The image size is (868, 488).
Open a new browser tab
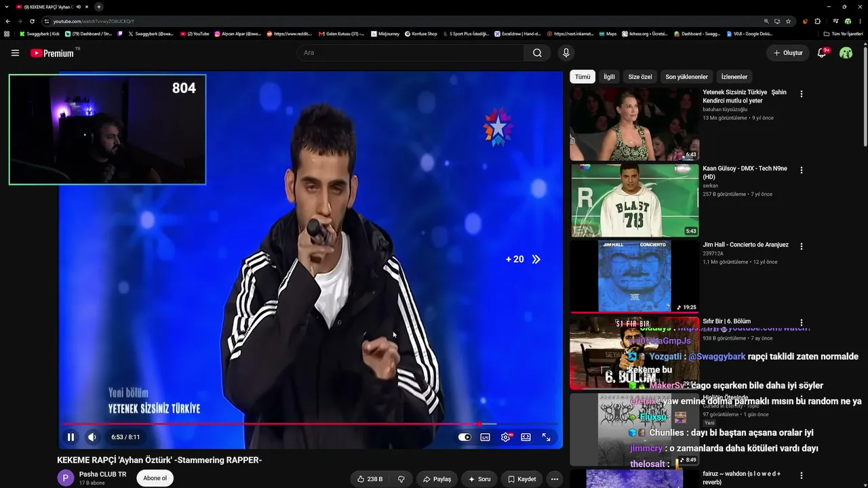pos(99,7)
